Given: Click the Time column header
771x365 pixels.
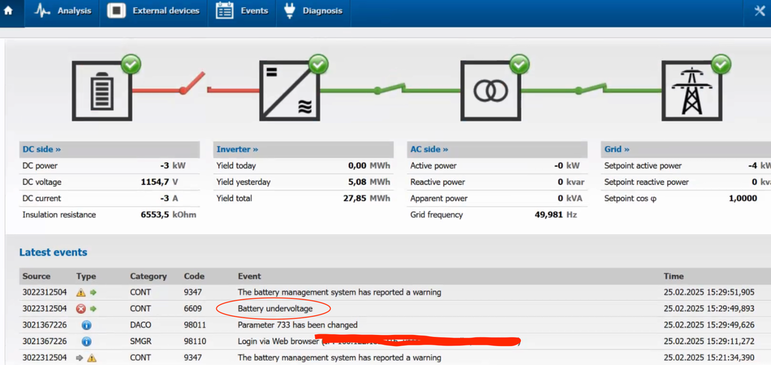Looking at the screenshot, I should pyautogui.click(x=674, y=276).
